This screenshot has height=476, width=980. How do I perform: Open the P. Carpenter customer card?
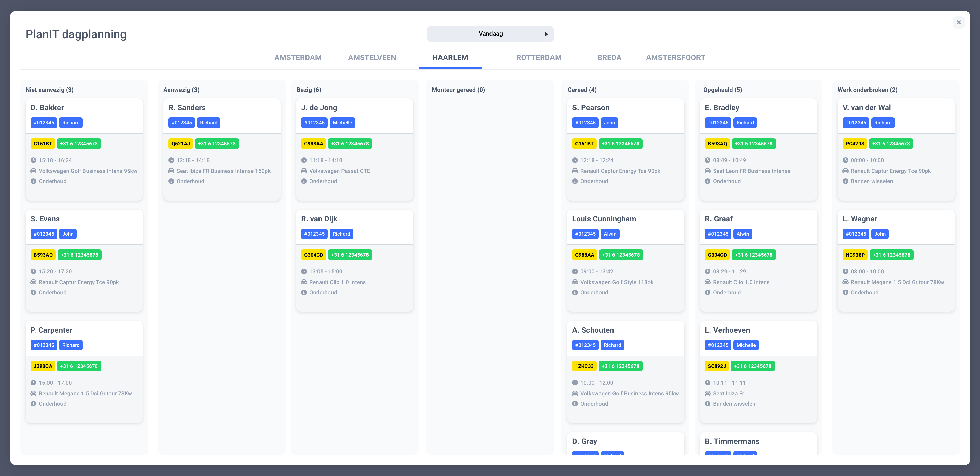(x=84, y=372)
